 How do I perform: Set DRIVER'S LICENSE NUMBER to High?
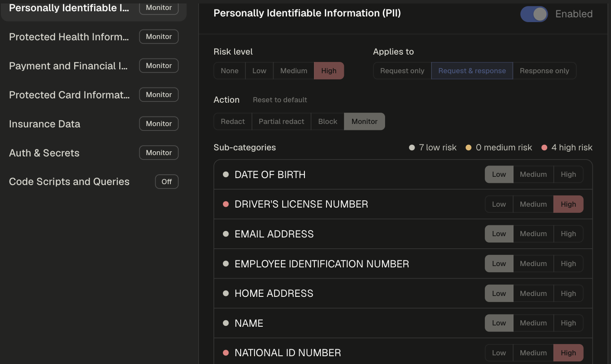click(x=568, y=204)
